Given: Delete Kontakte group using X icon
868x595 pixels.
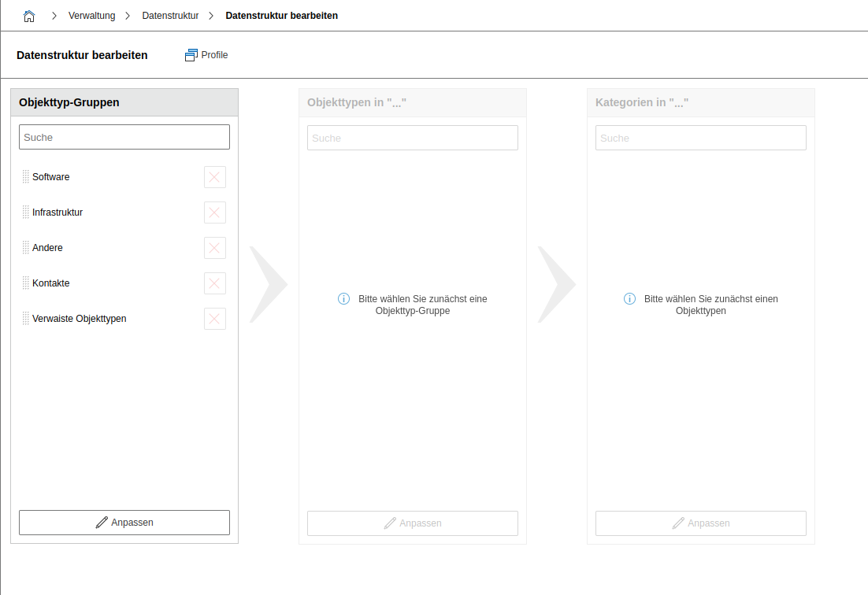Looking at the screenshot, I should tap(214, 283).
